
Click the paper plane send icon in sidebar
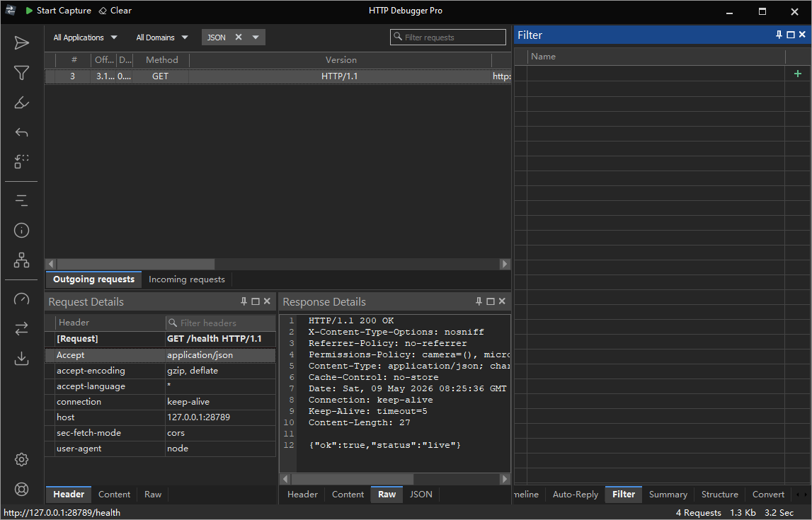[21, 43]
